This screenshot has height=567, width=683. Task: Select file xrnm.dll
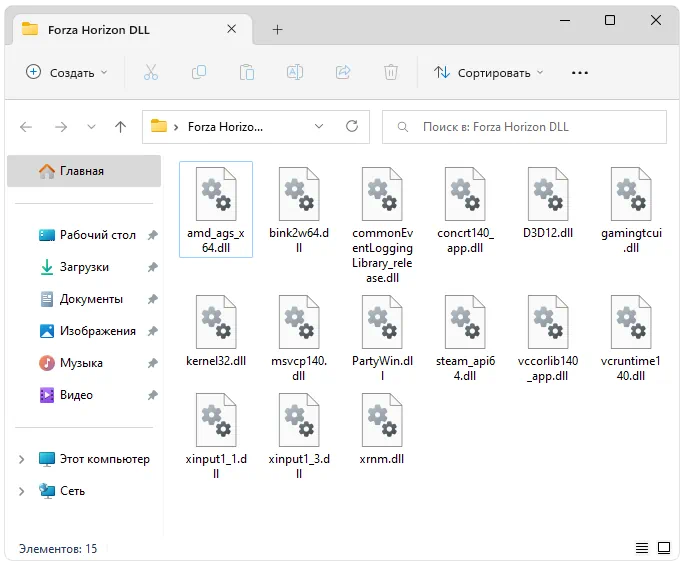382,429
